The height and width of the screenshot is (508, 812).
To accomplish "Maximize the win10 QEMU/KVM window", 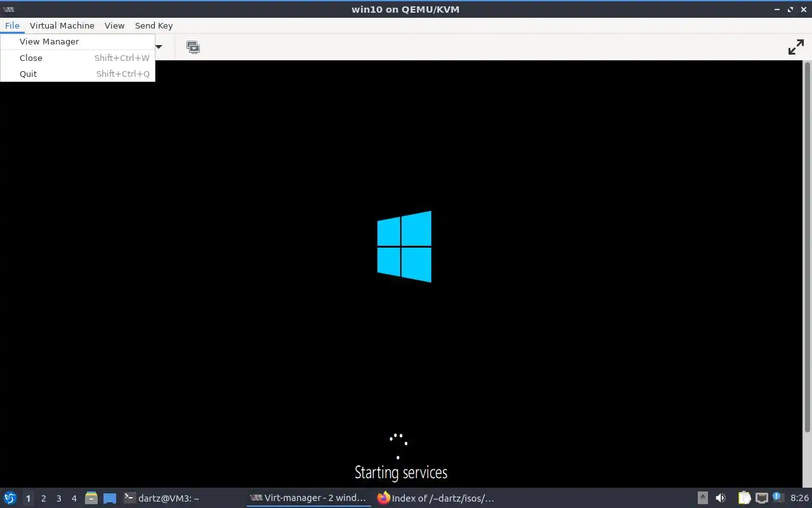I will [790, 10].
